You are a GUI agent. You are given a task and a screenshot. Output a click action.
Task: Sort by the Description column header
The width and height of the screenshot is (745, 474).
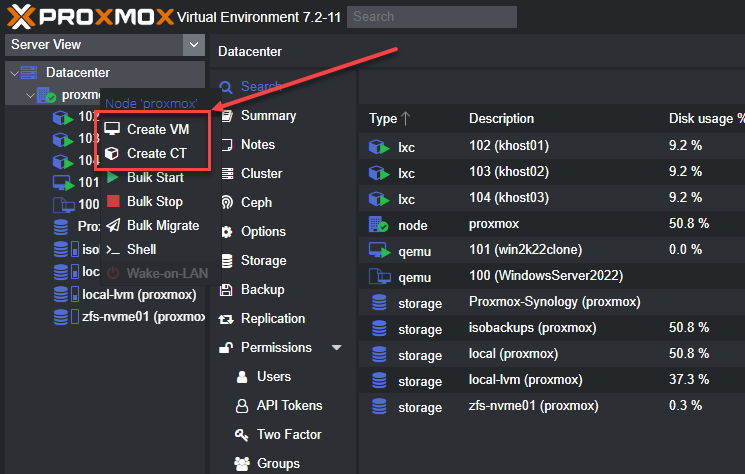coord(501,119)
